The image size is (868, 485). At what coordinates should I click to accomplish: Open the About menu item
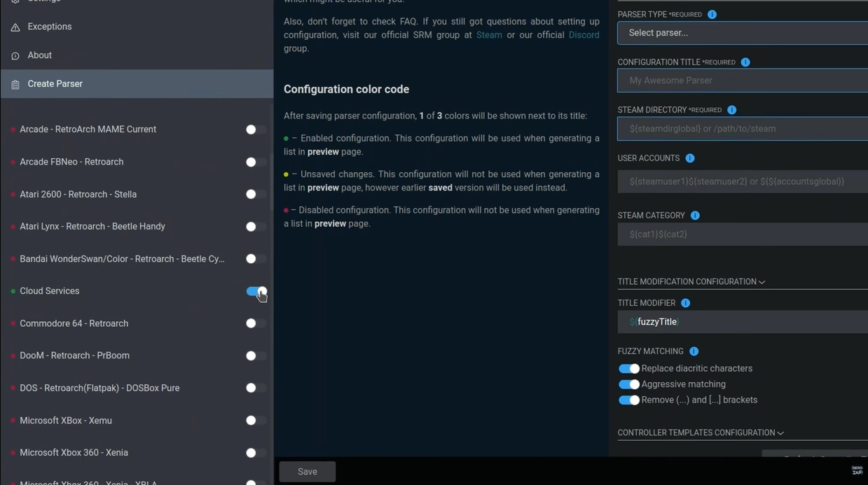click(40, 55)
